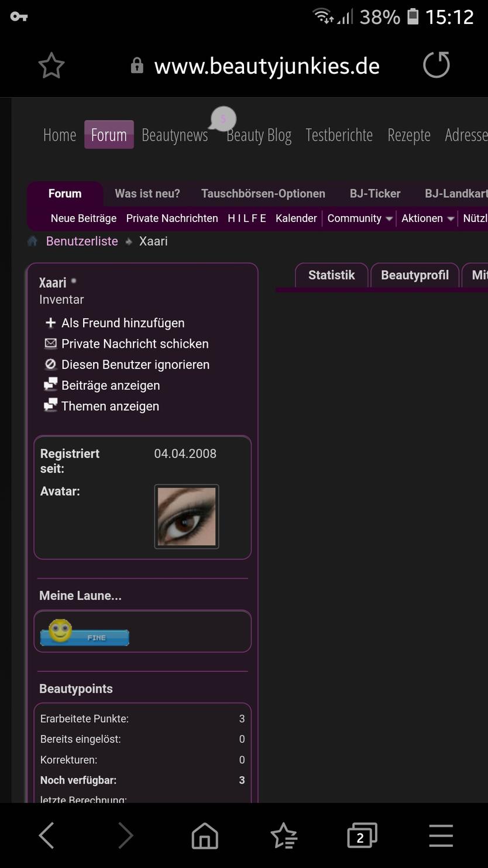Image resolution: width=488 pixels, height=868 pixels.
Task: Open the Benutzerliste breadcrumb link
Action: point(82,241)
